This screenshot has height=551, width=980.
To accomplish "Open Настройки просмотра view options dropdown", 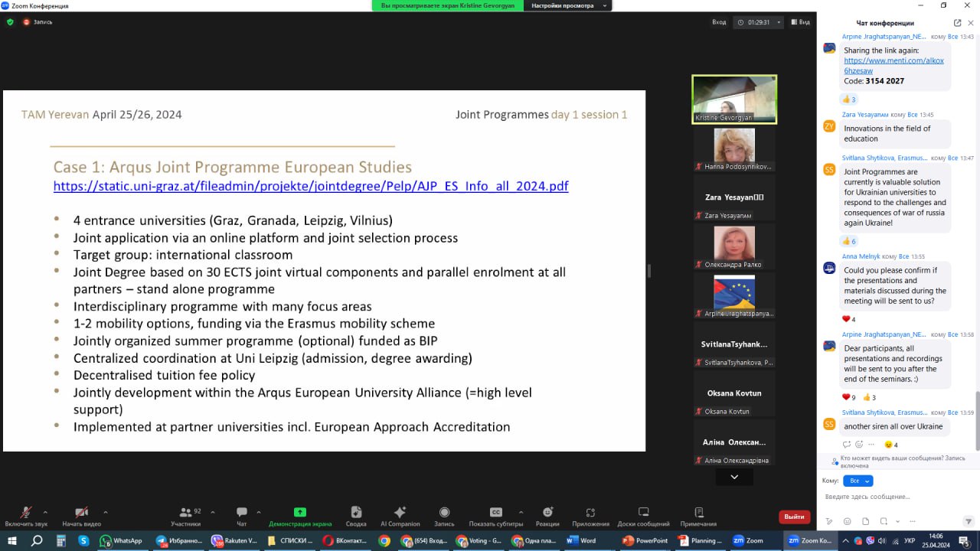I will (x=568, y=5).
